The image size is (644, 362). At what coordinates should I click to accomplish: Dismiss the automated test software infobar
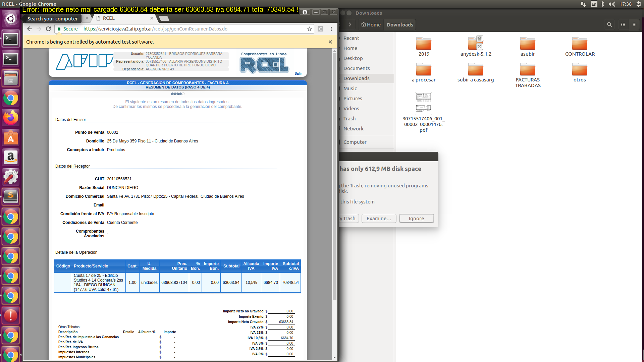pyautogui.click(x=330, y=42)
